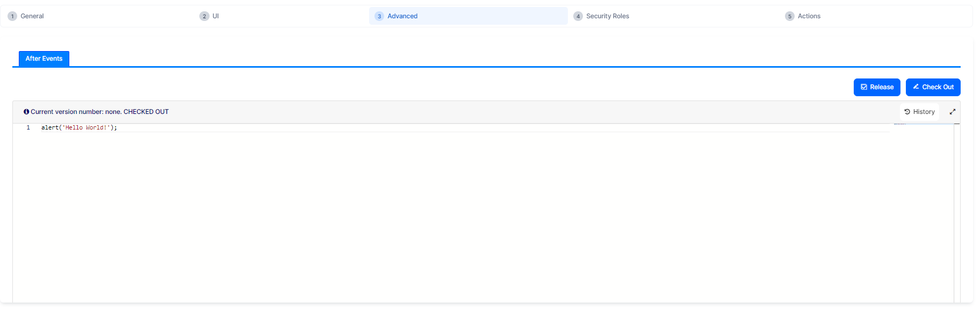Viewport: 980px width, 316px height.
Task: Expand the code editor to fullscreen
Action: coord(953,112)
